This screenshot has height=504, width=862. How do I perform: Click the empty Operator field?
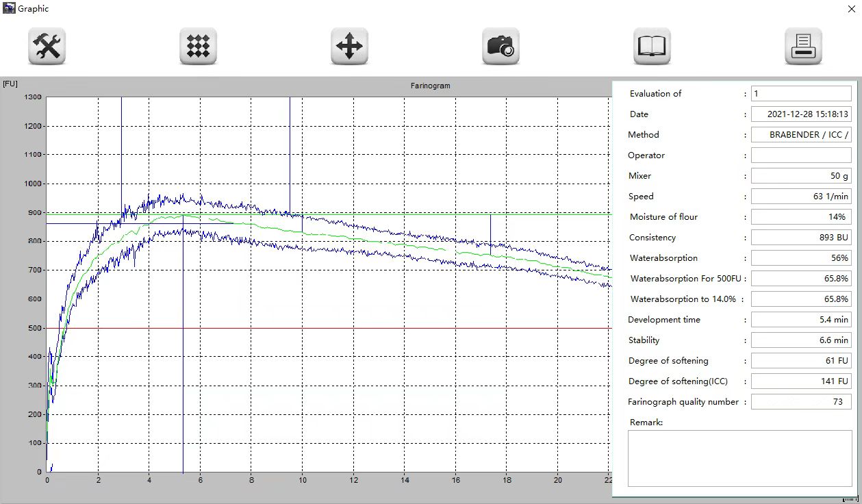tap(801, 155)
